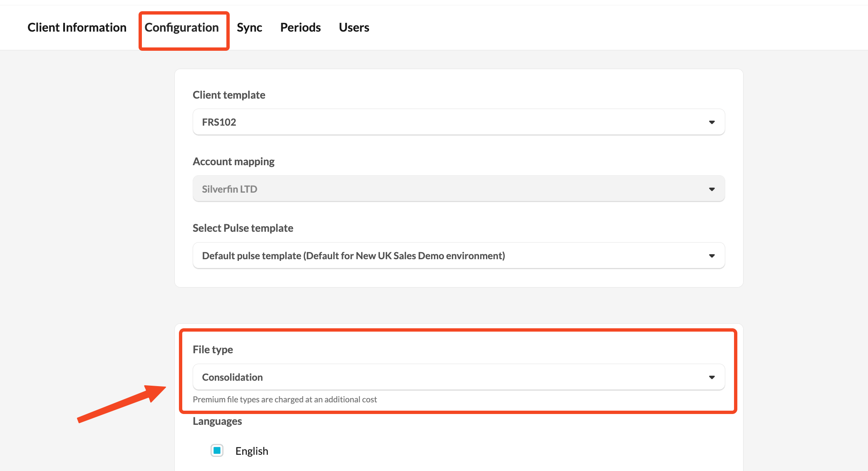
Task: Go to the Sync tab
Action: click(249, 27)
